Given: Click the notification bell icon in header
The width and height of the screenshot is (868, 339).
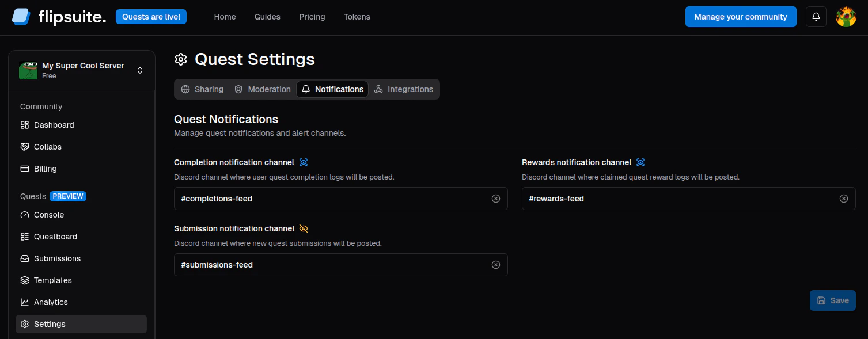Looking at the screenshot, I should (x=816, y=17).
